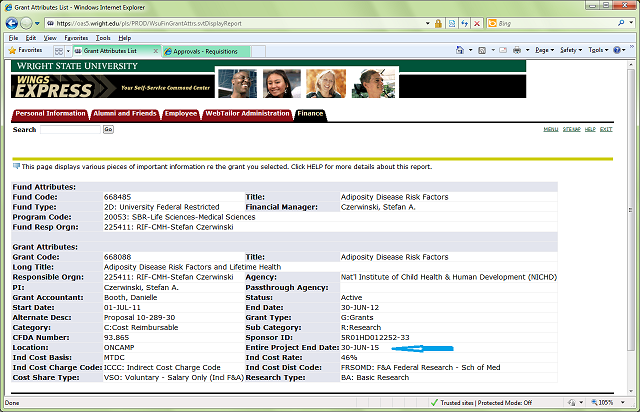Click the zoom magnifier 105% button
Screen dimensions: 640x412
(602, 403)
